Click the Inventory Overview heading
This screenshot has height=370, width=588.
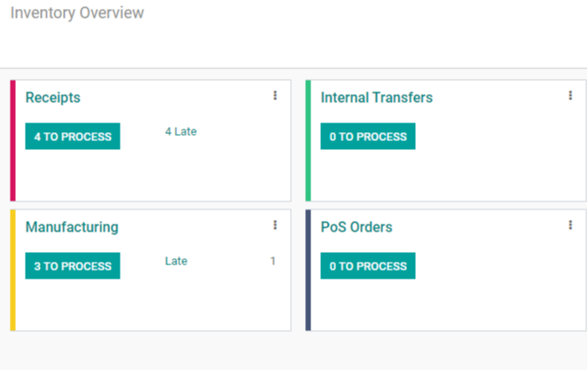click(x=77, y=13)
